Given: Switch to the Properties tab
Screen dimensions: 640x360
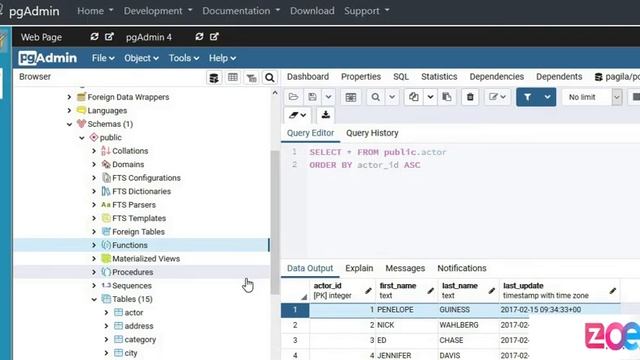Looking at the screenshot, I should (361, 77).
